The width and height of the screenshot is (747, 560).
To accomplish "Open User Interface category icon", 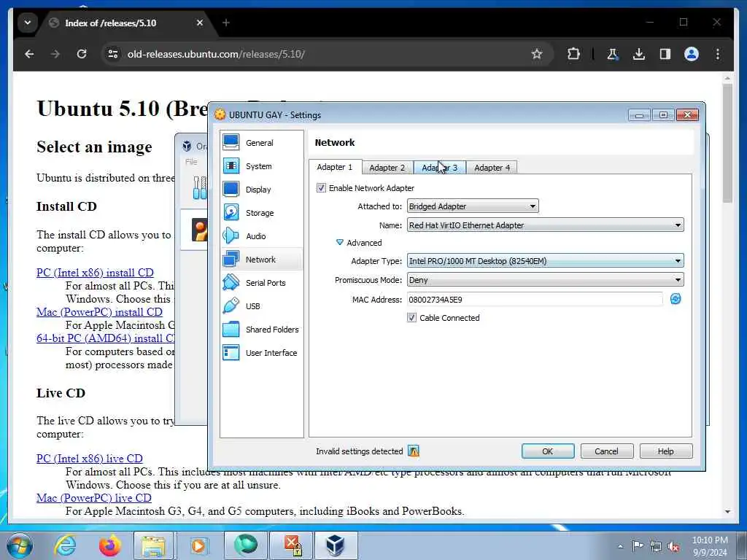I will coord(231,352).
